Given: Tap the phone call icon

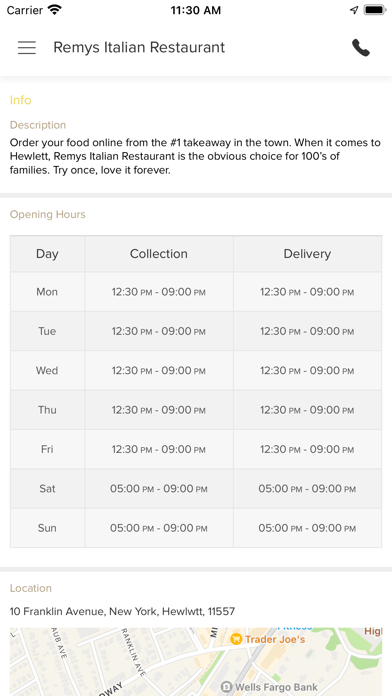Looking at the screenshot, I should [x=360, y=47].
